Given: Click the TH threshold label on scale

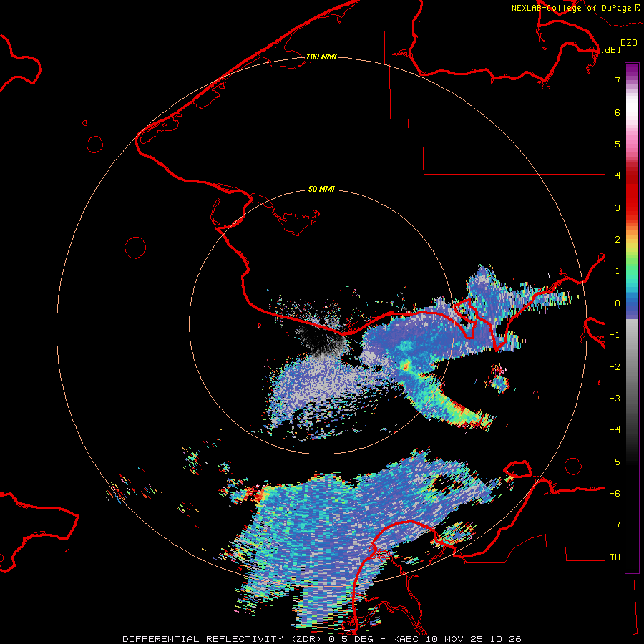Looking at the screenshot, I should point(615,557).
